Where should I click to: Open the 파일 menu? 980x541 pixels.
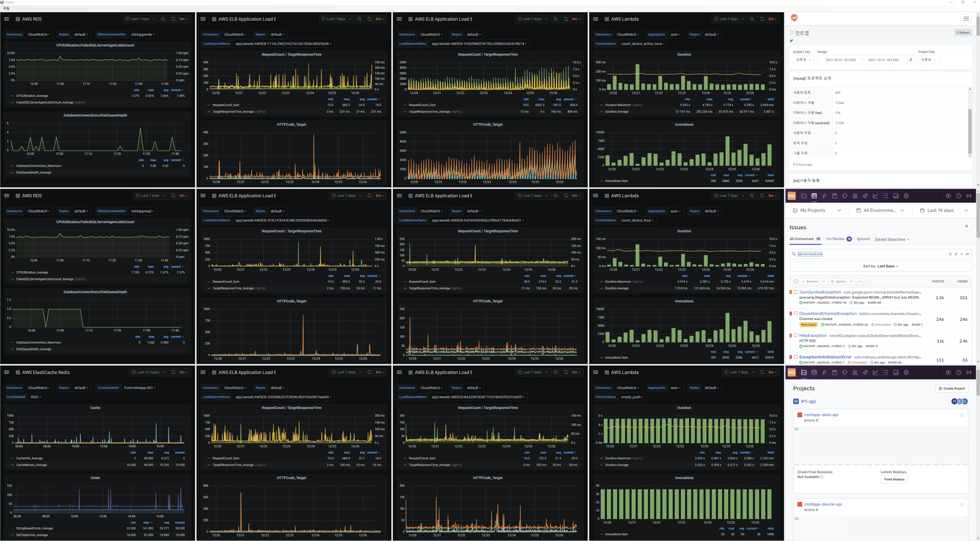point(6,8)
